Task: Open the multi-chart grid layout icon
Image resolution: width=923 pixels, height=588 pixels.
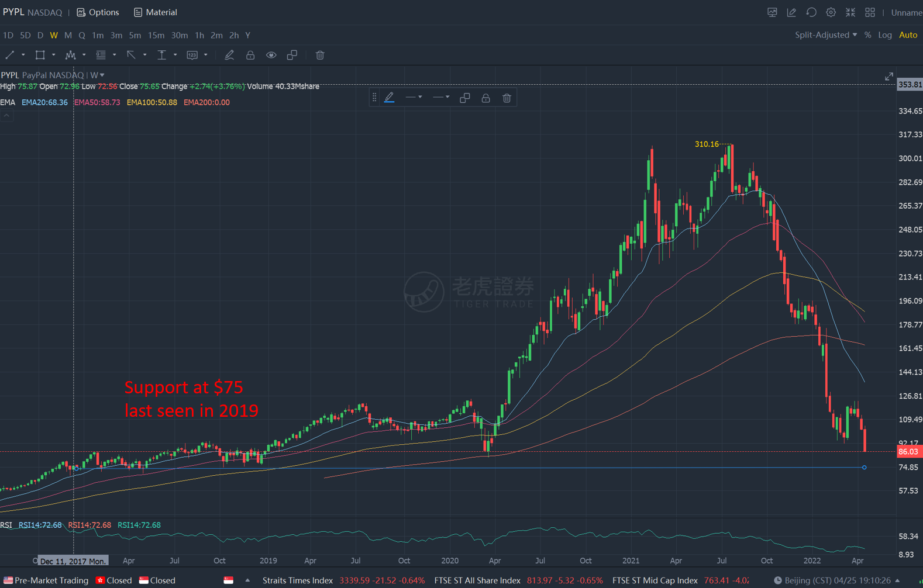Action: pos(870,12)
